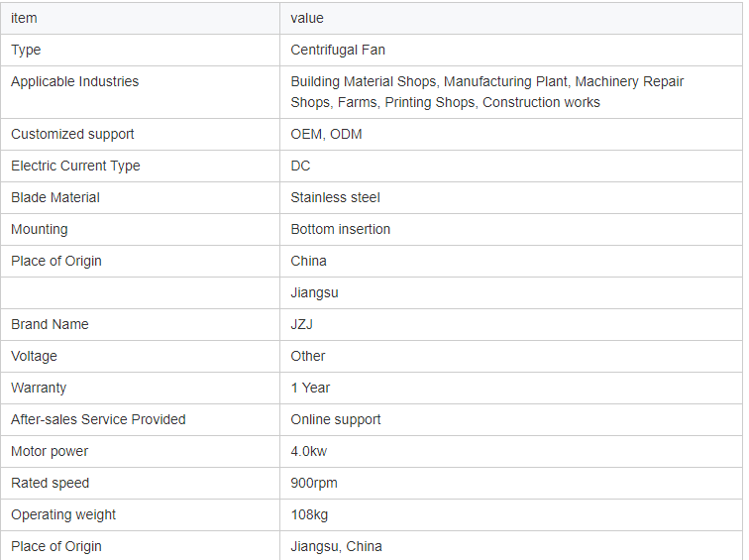Select the "1 Year" warranty value
This screenshot has width=749, height=560.
point(310,388)
